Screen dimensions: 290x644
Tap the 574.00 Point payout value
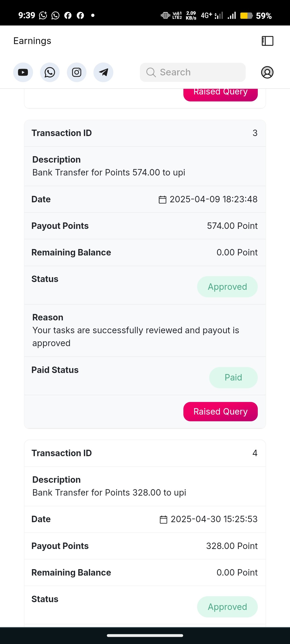tap(232, 226)
